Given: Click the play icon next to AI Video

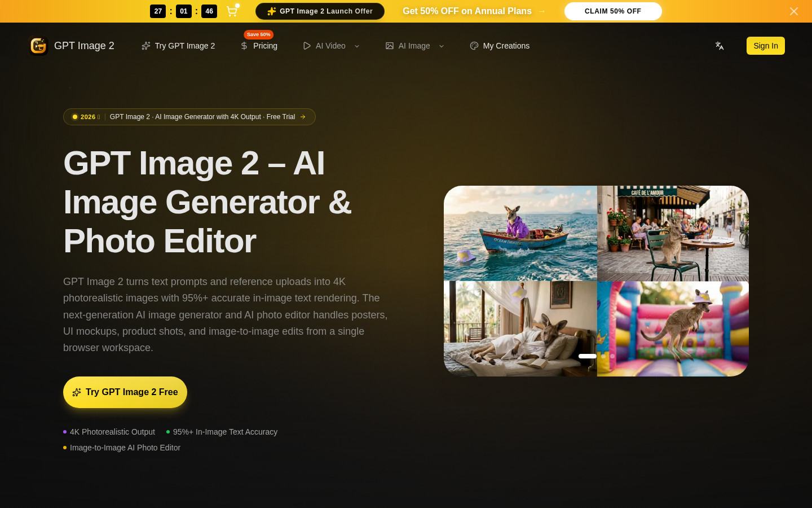Looking at the screenshot, I should 307,46.
